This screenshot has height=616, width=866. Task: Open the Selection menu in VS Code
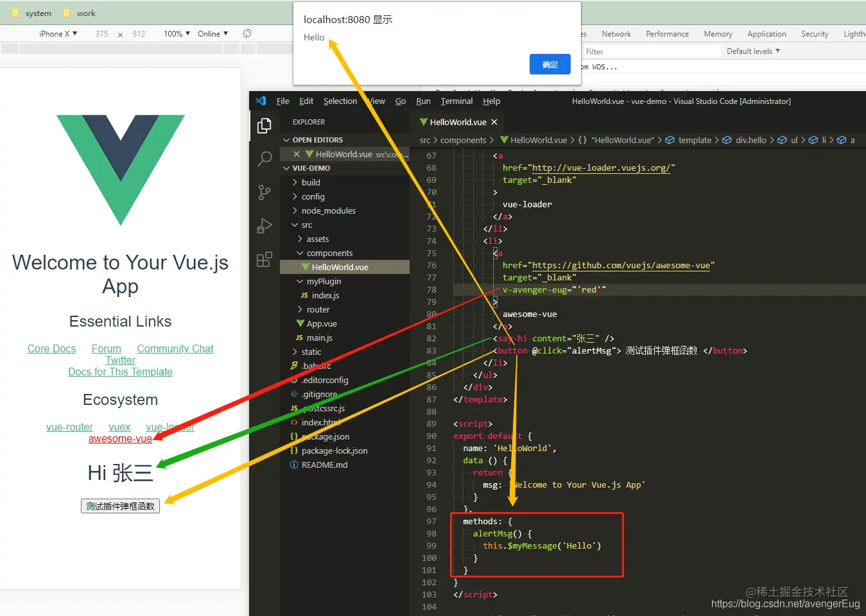click(340, 101)
